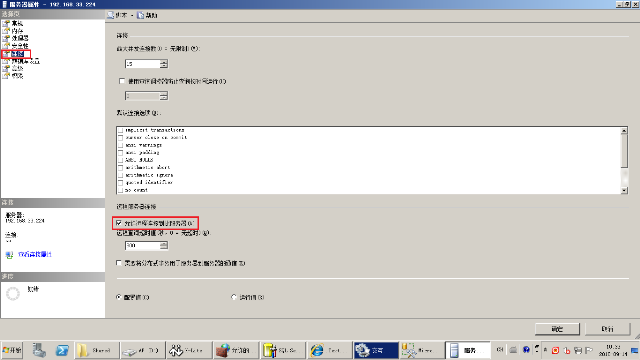Click the view connection properties icon
This screenshot has width=640, height=360.
[x=9, y=255]
